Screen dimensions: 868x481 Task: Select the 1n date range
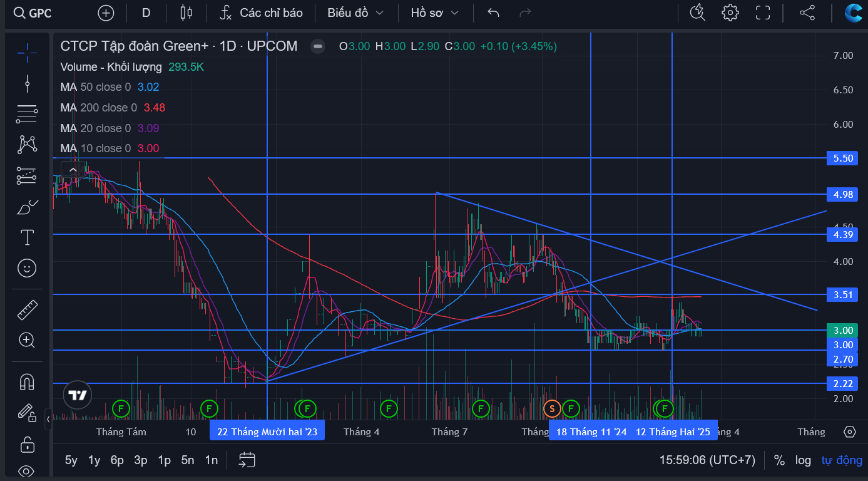click(x=212, y=460)
